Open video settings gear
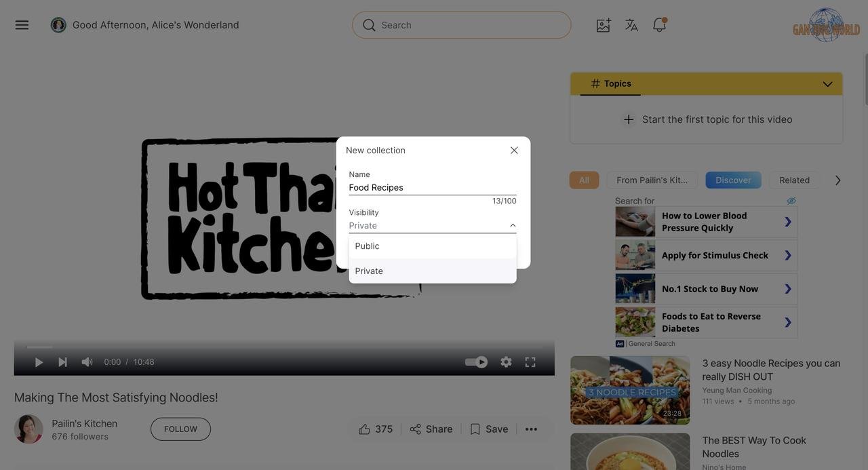This screenshot has width=868, height=470. pos(506,362)
